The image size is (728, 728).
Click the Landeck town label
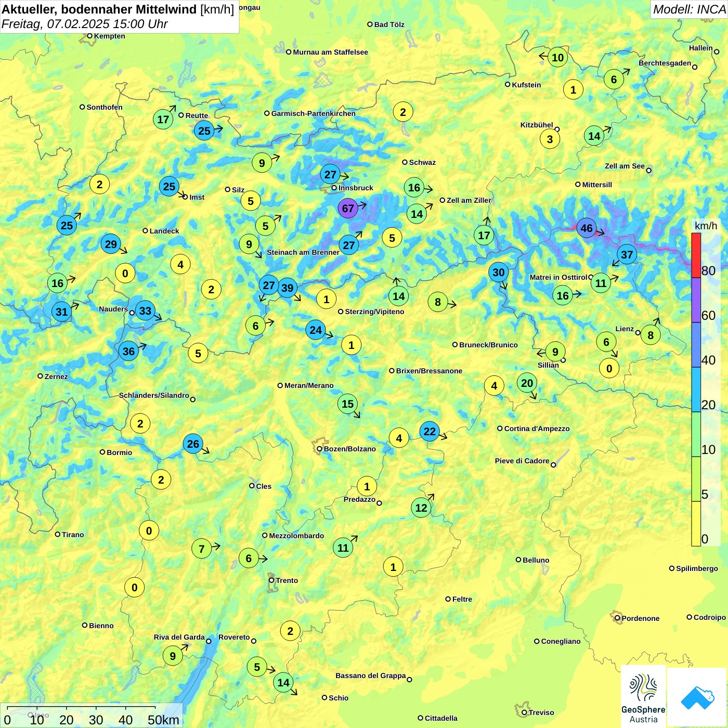tap(164, 231)
